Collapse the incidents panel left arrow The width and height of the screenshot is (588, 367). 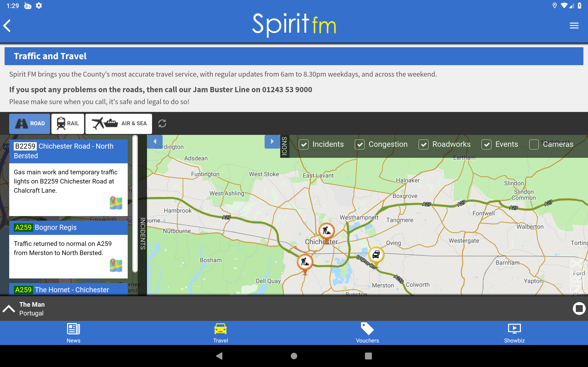[155, 142]
